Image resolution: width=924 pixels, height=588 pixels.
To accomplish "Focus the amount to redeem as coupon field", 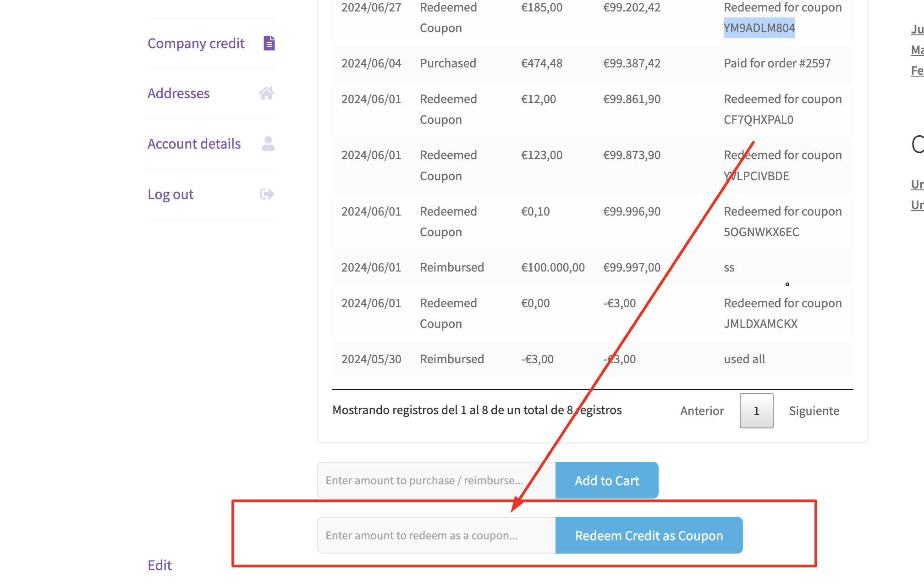I will (x=436, y=535).
